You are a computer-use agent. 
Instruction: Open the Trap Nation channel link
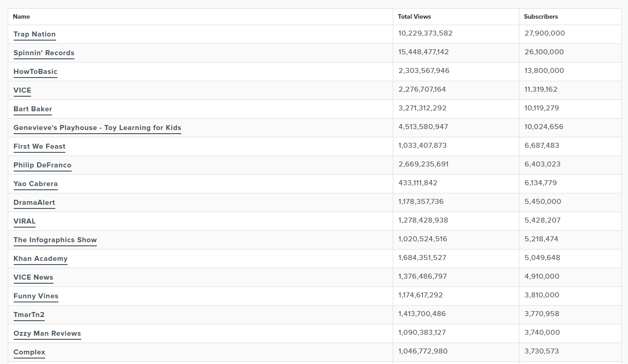click(x=35, y=34)
